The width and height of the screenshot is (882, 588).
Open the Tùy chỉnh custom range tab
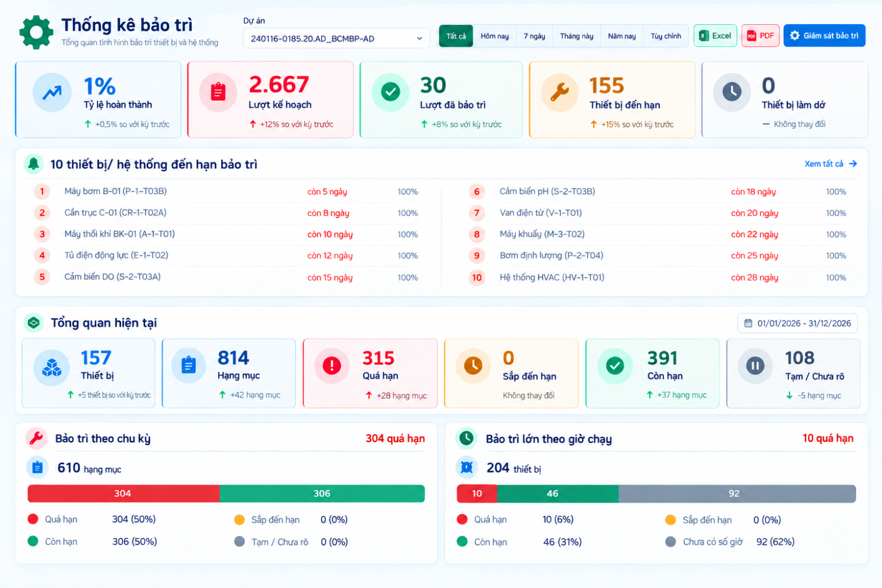[666, 36]
